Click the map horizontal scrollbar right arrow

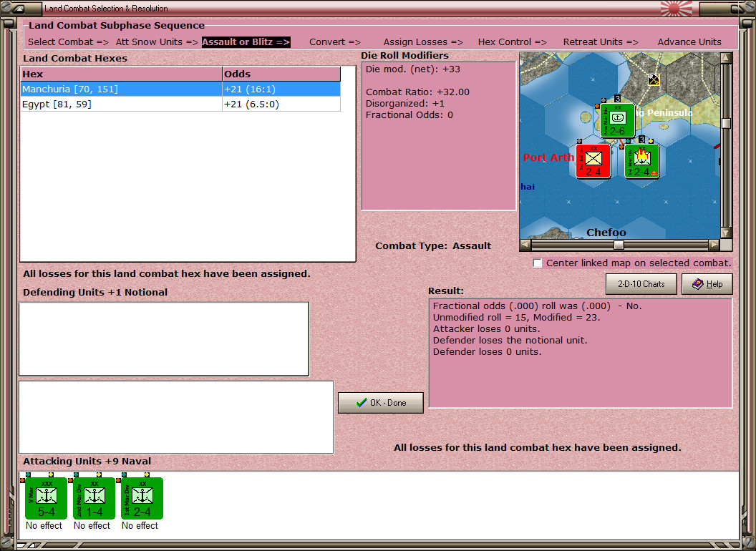714,245
